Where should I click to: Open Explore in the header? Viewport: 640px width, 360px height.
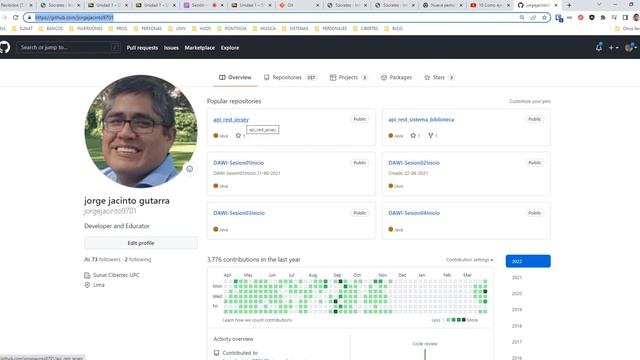click(230, 48)
